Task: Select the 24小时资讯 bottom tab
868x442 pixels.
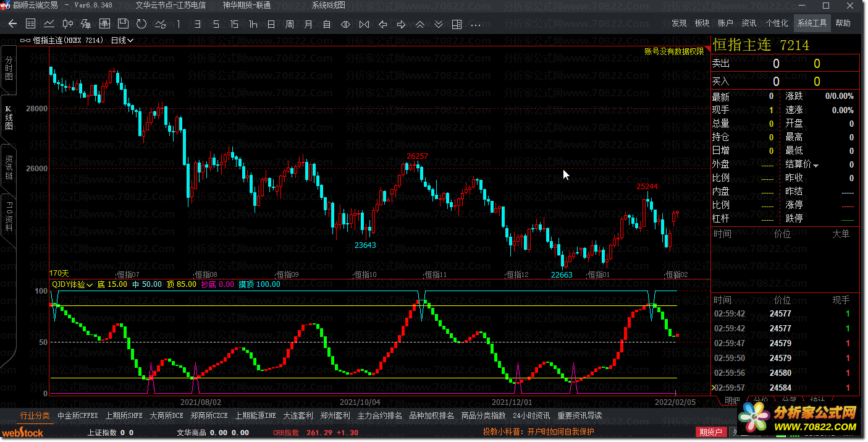Action: pyautogui.click(x=532, y=415)
